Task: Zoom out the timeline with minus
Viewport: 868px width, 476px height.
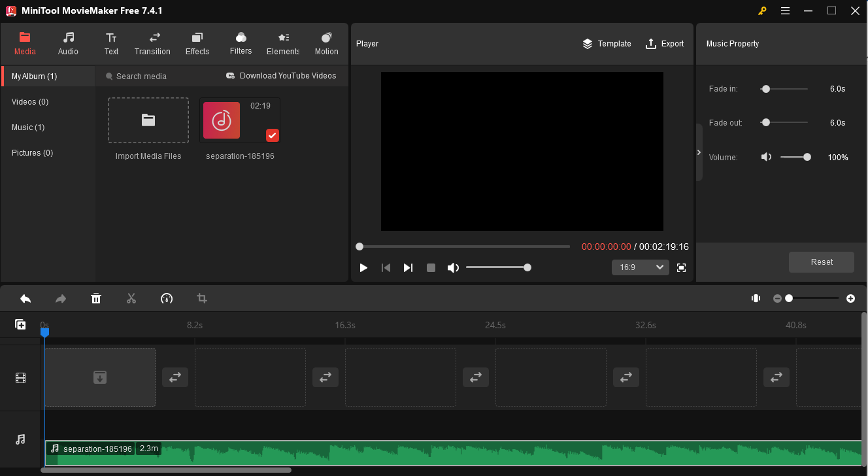Action: click(x=777, y=298)
